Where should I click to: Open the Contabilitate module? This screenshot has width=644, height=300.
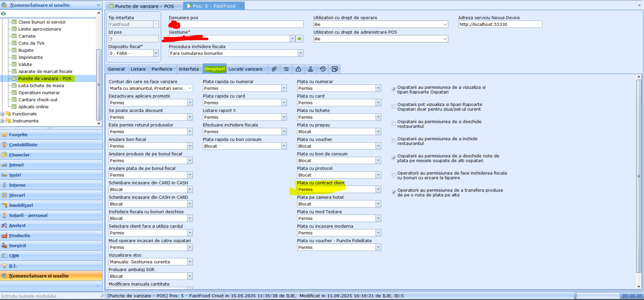tap(23, 145)
